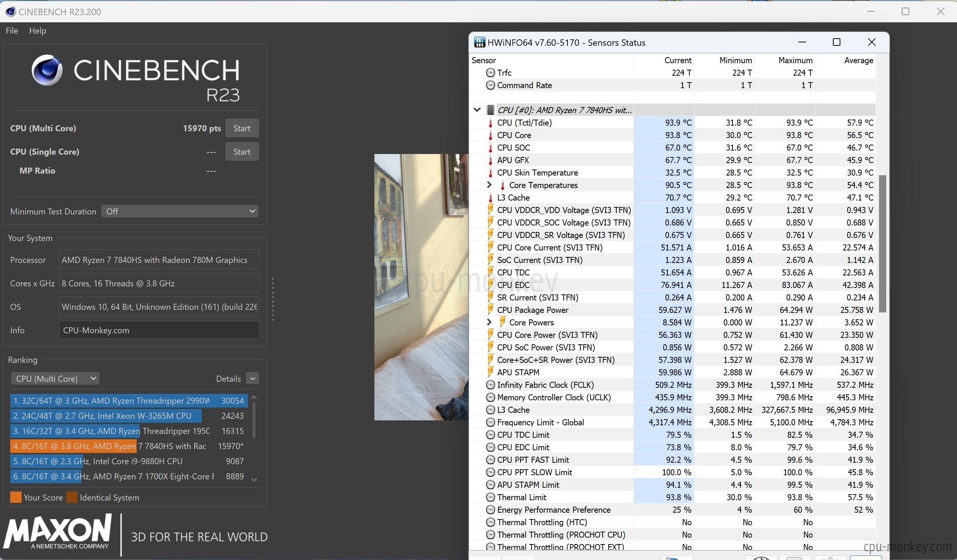Click lightning icon next to CPU Core Current

tap(490, 247)
